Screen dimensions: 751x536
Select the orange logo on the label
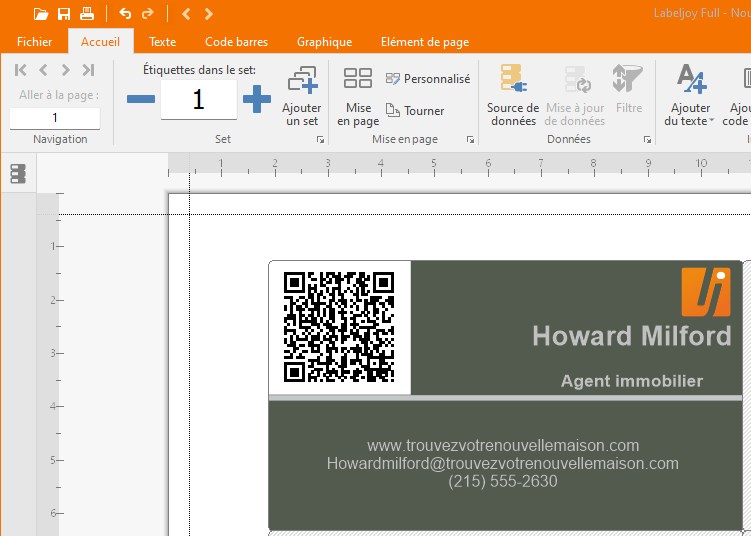706,292
